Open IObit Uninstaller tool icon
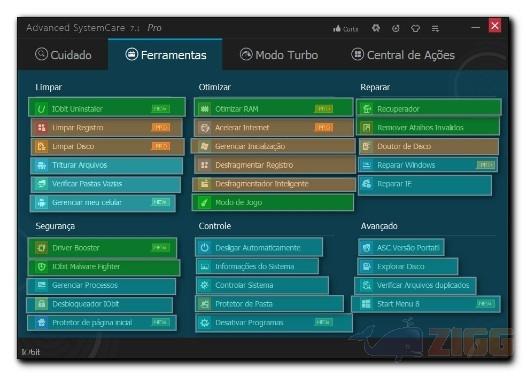 (41, 109)
